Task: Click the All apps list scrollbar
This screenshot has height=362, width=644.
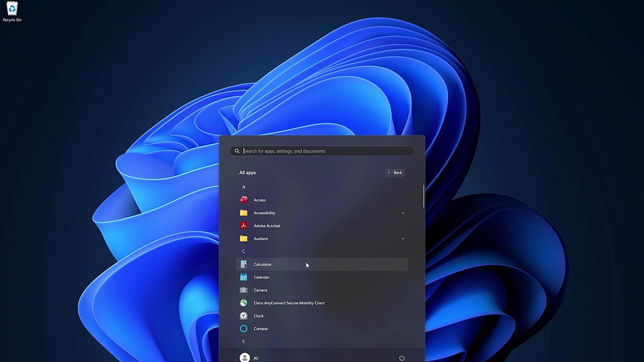Action: point(424,196)
